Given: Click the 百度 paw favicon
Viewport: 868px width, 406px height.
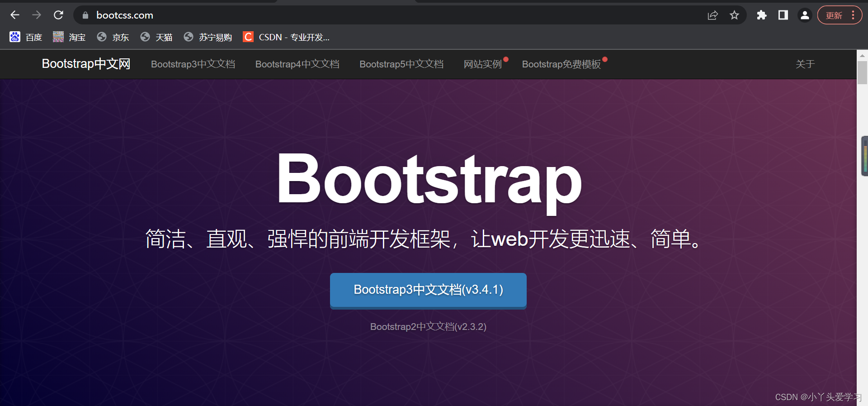Looking at the screenshot, I should coord(15,37).
